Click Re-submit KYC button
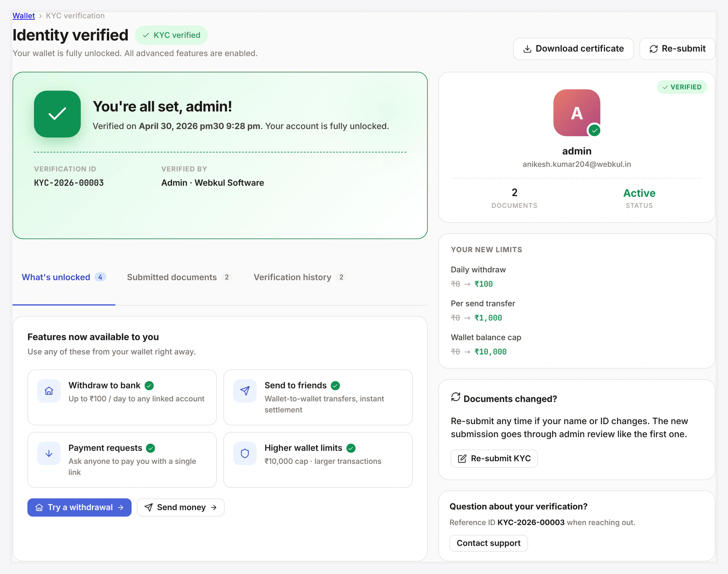The image size is (728, 574). click(x=494, y=459)
